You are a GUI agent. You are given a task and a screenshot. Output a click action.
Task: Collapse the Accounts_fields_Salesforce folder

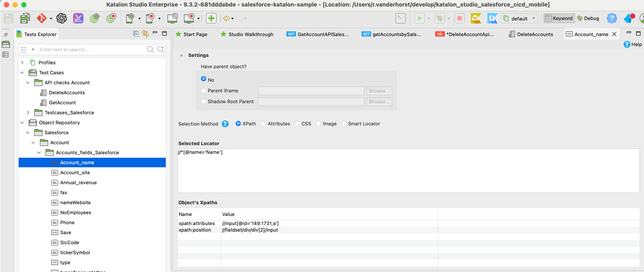tap(39, 153)
